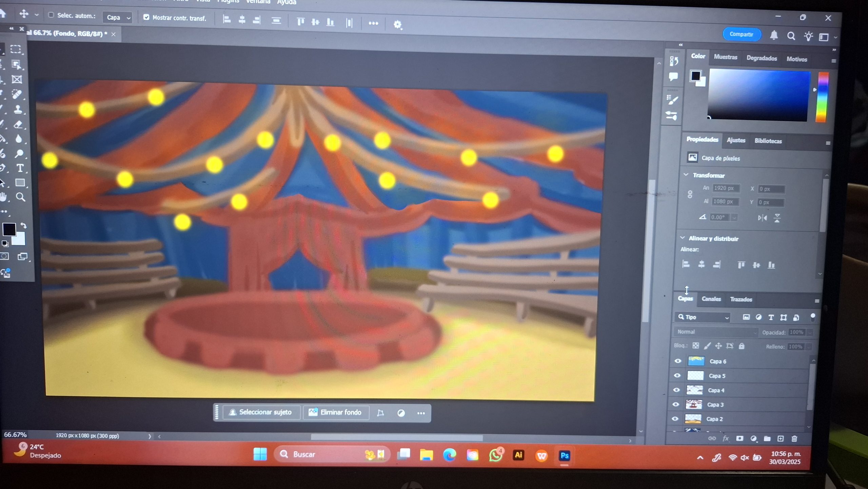Select the Zoom magnifier tool
This screenshot has width=868, height=489.
click(x=20, y=197)
